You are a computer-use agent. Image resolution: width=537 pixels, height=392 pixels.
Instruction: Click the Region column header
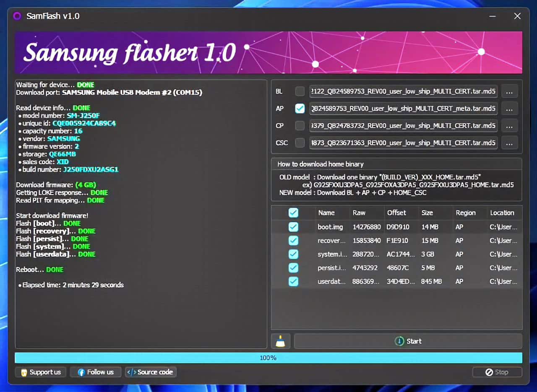click(470, 213)
